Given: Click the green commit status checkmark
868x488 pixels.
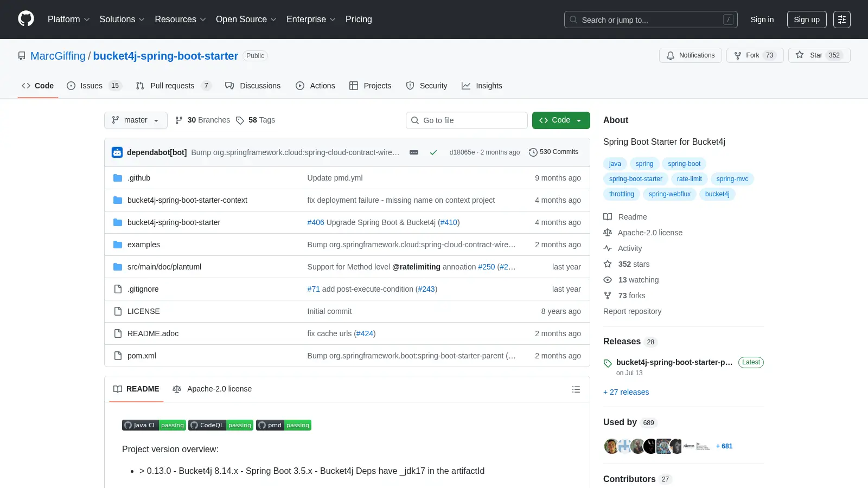Looking at the screenshot, I should pos(433,152).
